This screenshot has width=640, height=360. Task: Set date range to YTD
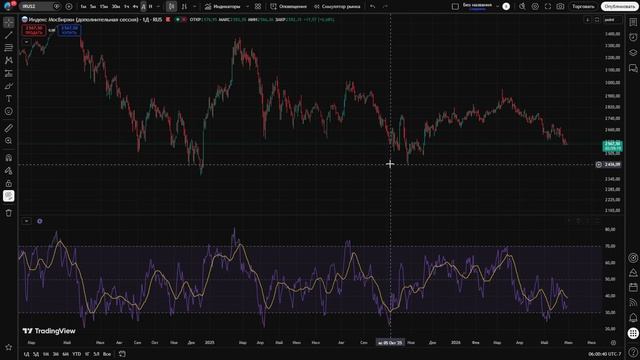[x=76, y=354]
